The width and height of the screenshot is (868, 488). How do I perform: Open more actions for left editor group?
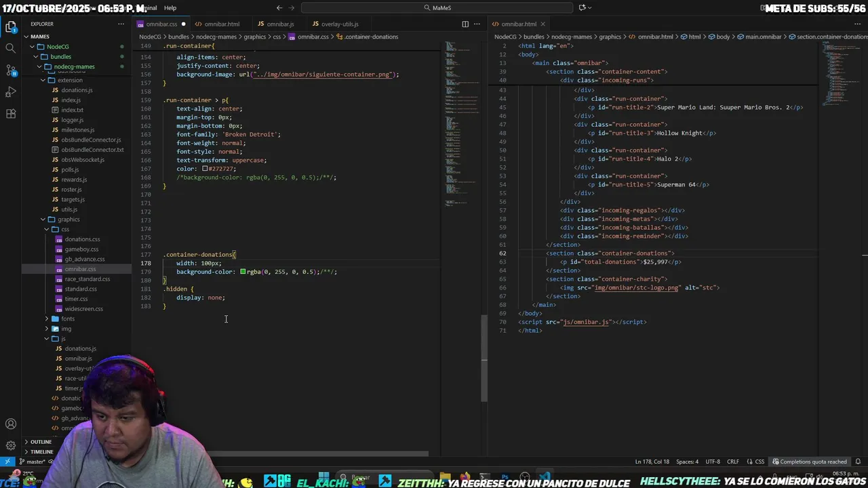[x=477, y=24]
